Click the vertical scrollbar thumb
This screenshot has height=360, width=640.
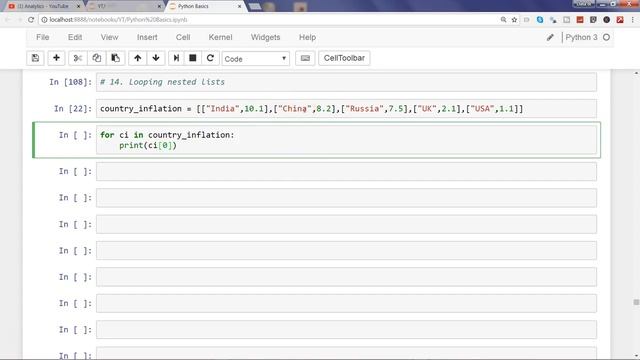pos(636,302)
